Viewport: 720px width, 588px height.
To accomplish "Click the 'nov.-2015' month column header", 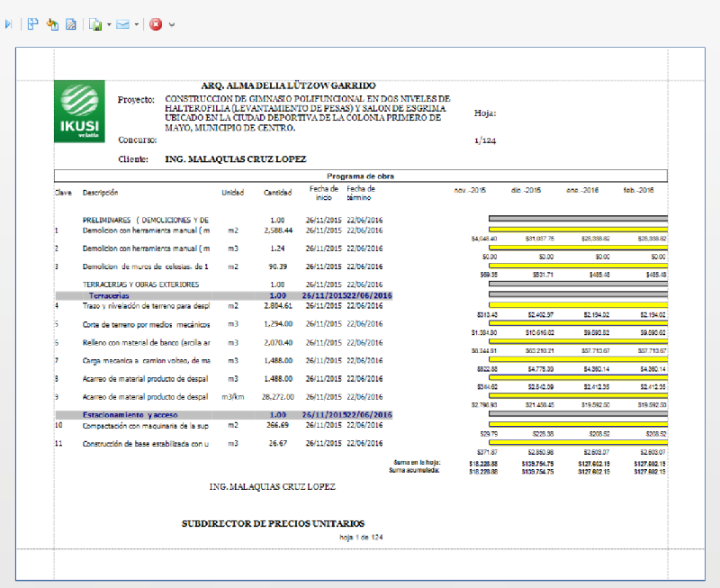I will click(471, 191).
